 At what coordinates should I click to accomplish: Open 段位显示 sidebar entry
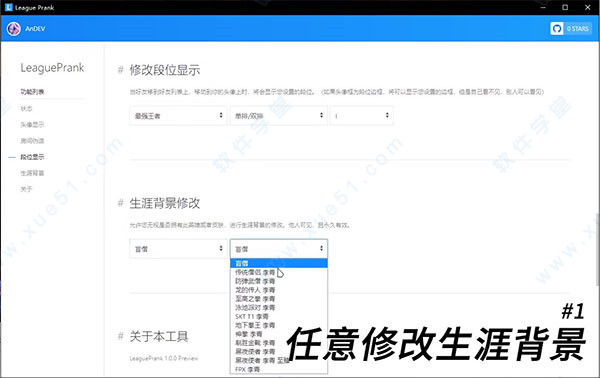[33, 157]
